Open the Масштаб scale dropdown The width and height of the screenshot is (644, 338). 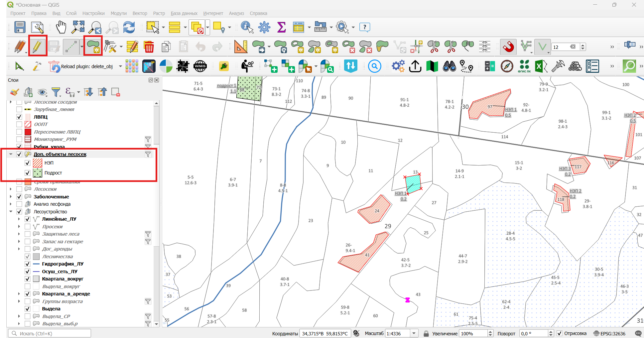coord(414,333)
